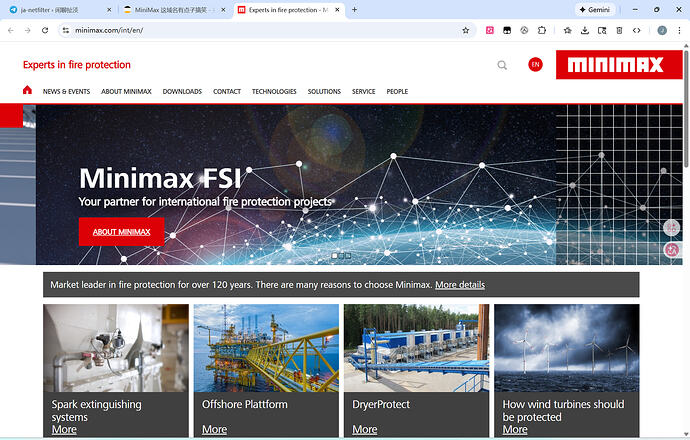This screenshot has height=440, width=690.
Task: Open the ABOUT MINIMAX nav menu
Action: point(126,92)
